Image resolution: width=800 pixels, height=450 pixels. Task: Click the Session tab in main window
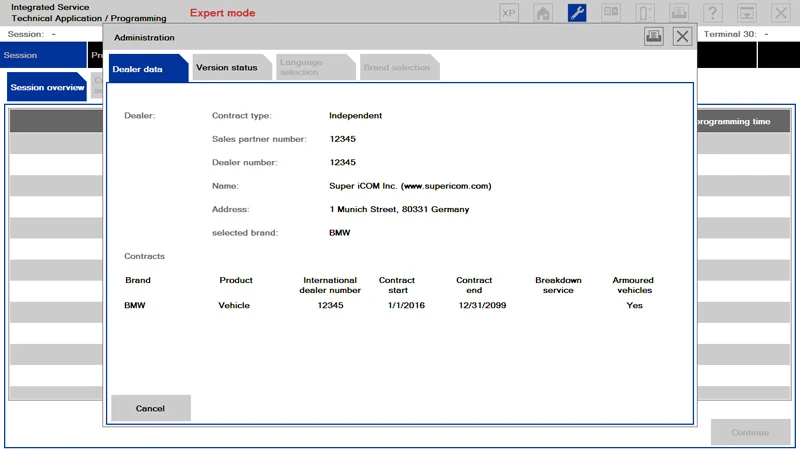click(x=43, y=55)
